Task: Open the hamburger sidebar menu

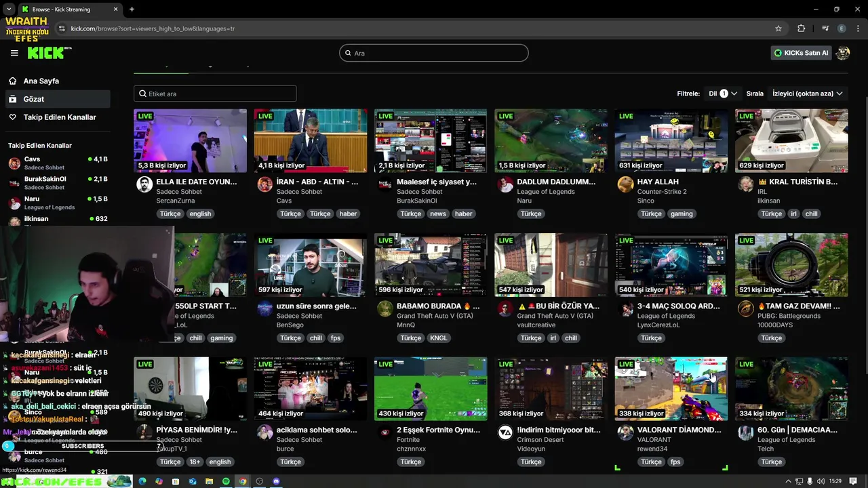Action: (14, 53)
